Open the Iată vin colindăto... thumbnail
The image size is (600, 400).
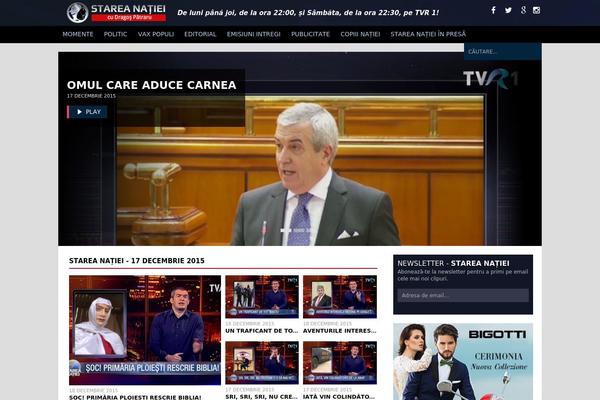[340, 363]
